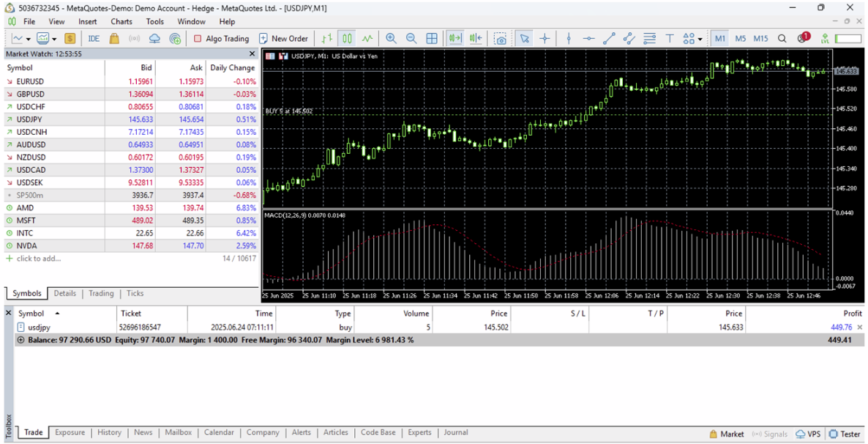Screen dimensions: 868x444
Task: Select the USDJPY row in Market Watch
Action: [29, 119]
